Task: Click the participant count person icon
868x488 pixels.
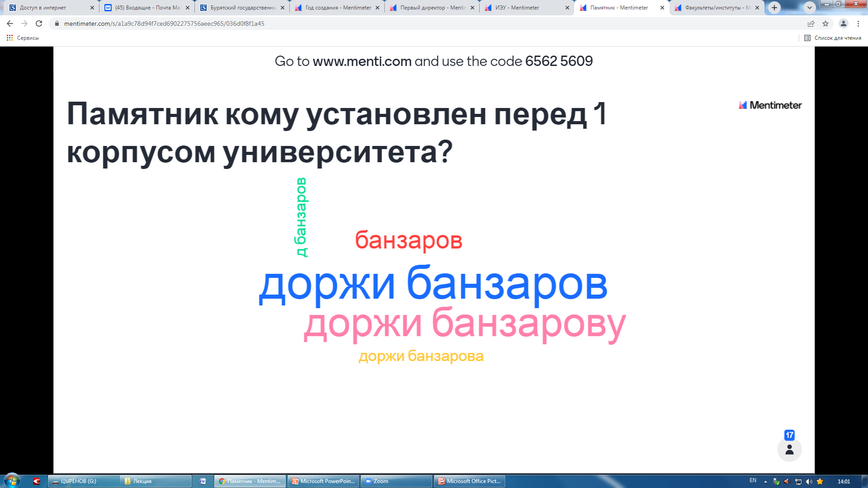Action: coord(789,450)
